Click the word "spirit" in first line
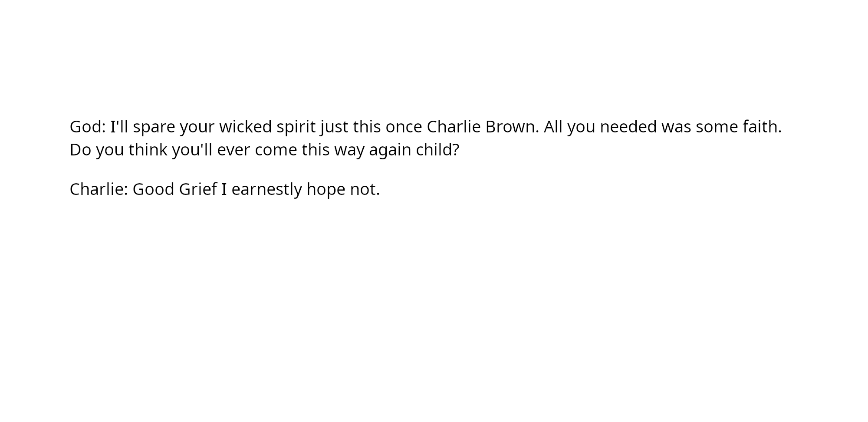Viewport: 868px width, 422px height. [296, 127]
